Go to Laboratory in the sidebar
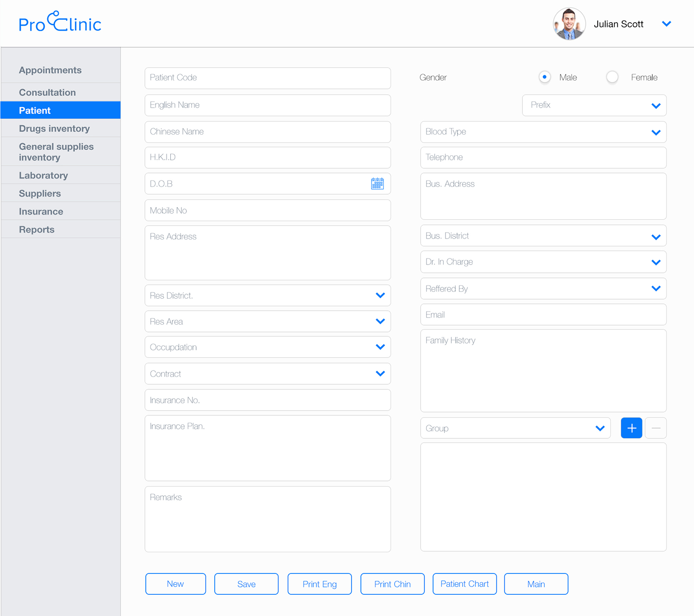 [61, 175]
